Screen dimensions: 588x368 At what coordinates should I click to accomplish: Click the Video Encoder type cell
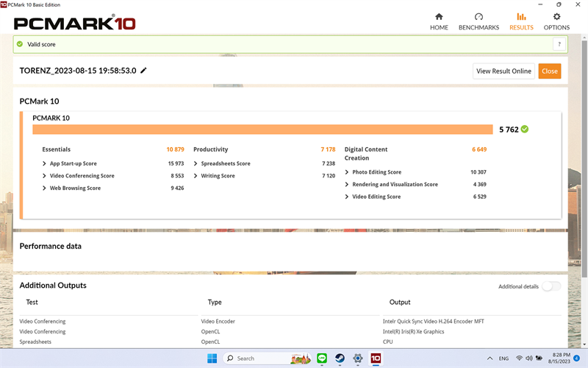point(218,322)
